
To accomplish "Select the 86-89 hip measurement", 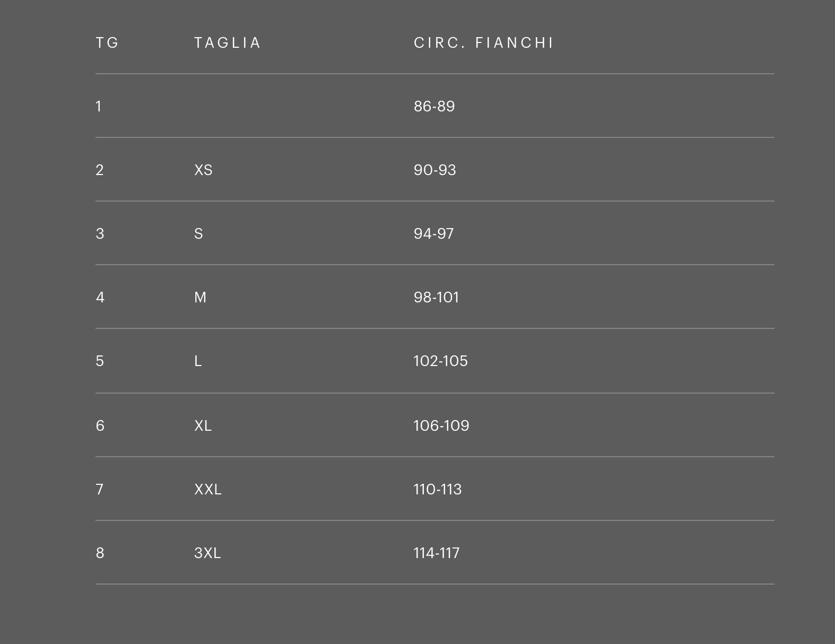I will pyautogui.click(x=434, y=106).
